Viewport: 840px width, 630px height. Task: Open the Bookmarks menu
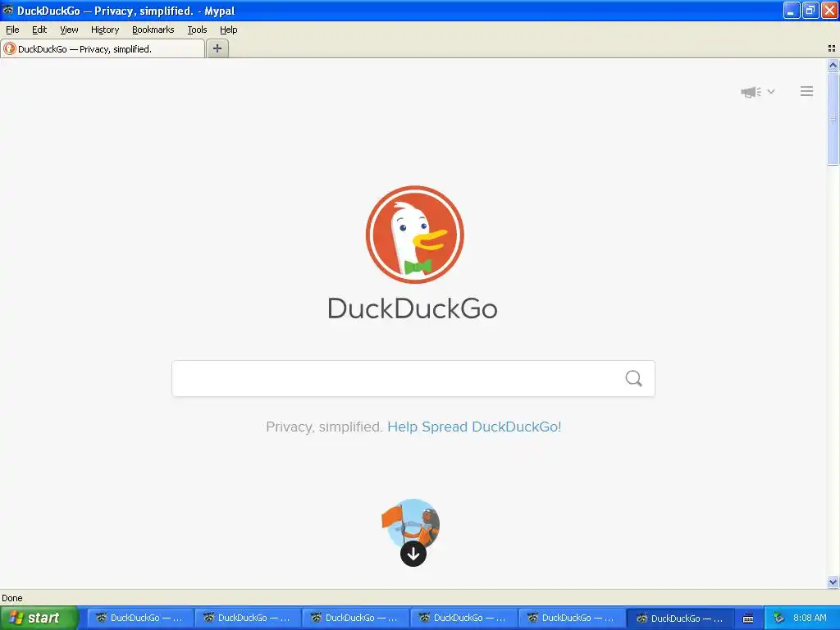[153, 30]
